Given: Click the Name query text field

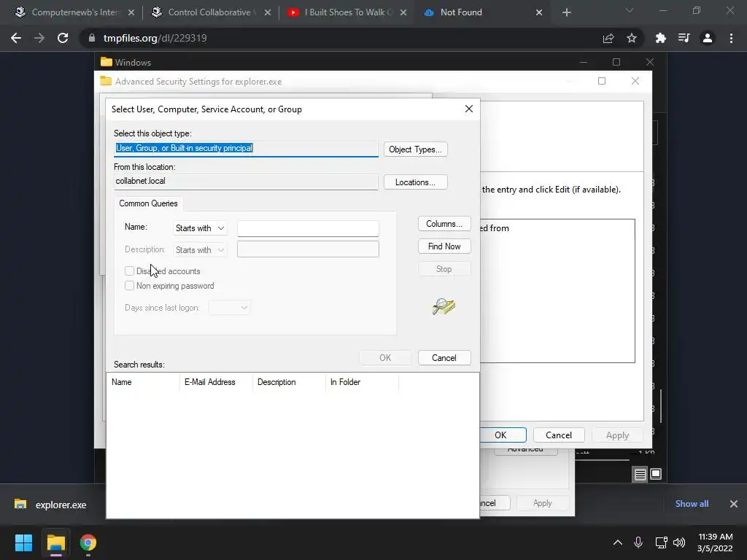Looking at the screenshot, I should pyautogui.click(x=308, y=228).
